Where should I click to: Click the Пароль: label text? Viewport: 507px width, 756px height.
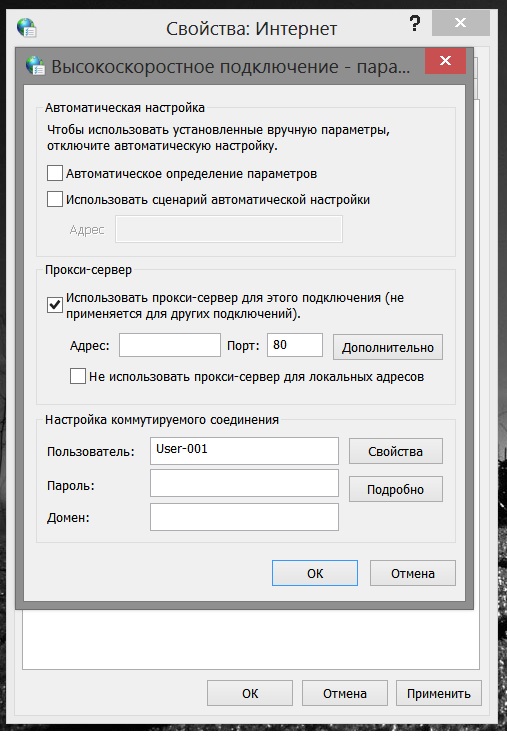(71, 485)
